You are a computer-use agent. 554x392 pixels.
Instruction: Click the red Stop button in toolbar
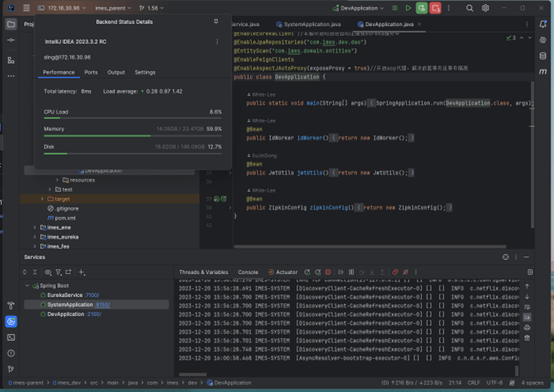(x=435, y=8)
